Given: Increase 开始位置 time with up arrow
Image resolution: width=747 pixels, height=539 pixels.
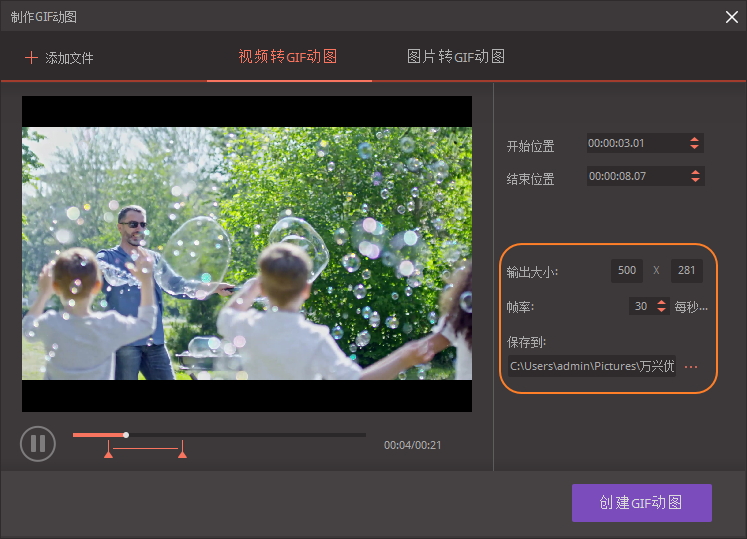Looking at the screenshot, I should coord(695,139).
